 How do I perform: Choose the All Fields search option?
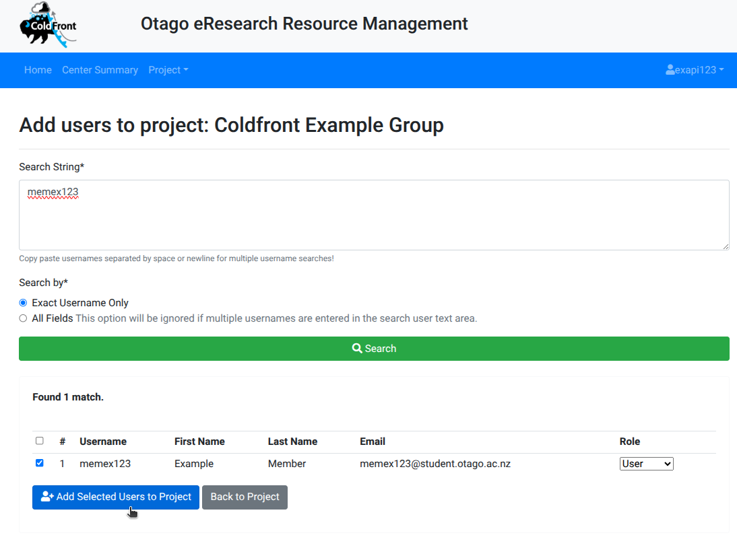(24, 318)
